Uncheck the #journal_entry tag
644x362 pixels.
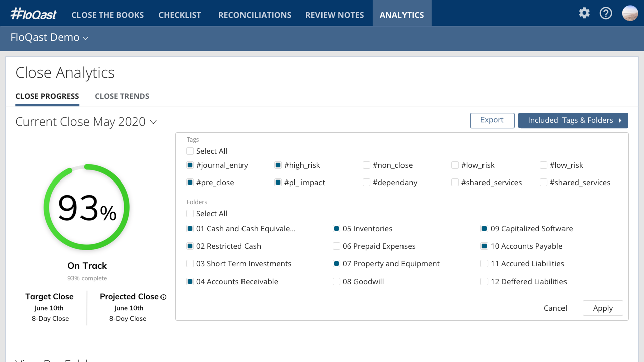click(x=190, y=165)
